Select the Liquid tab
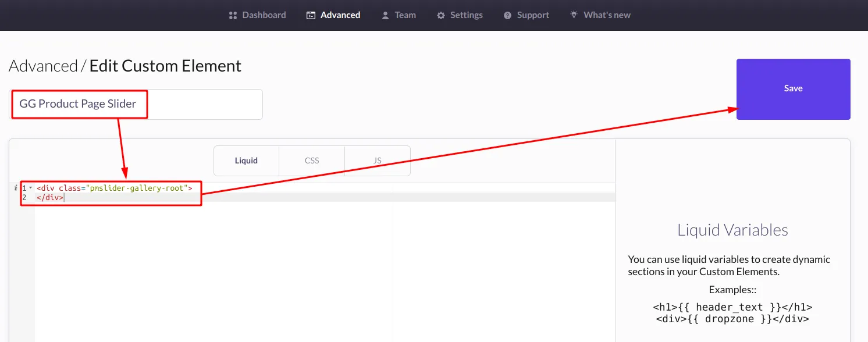The height and width of the screenshot is (342, 868). pyautogui.click(x=246, y=161)
